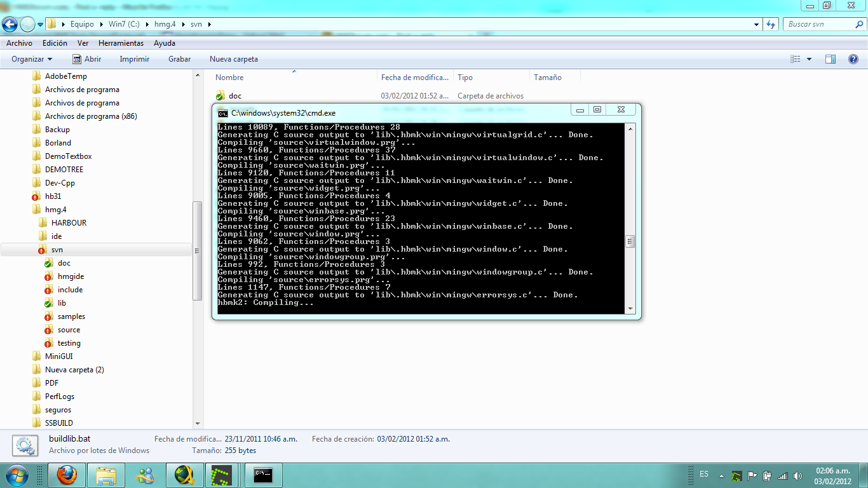Image resolution: width=868 pixels, height=488 pixels.
Task: Open the recent pages dropdown beside Forward
Action: click(x=41, y=24)
